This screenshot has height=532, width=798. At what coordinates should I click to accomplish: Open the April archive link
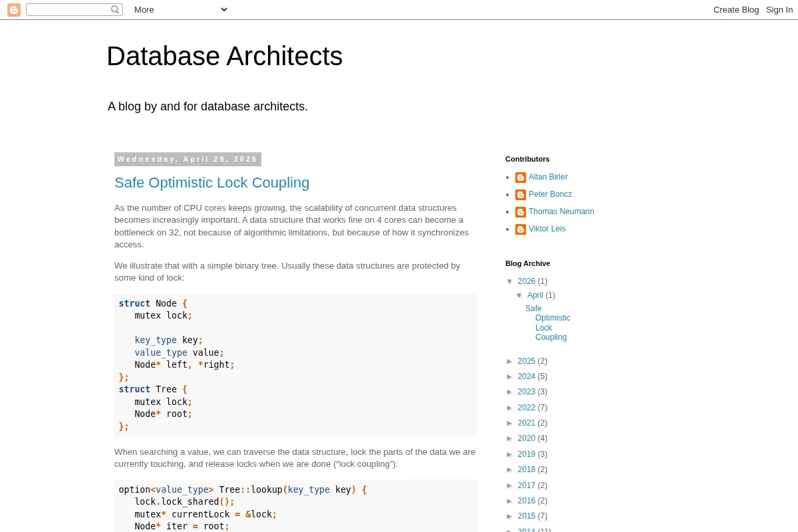click(535, 295)
